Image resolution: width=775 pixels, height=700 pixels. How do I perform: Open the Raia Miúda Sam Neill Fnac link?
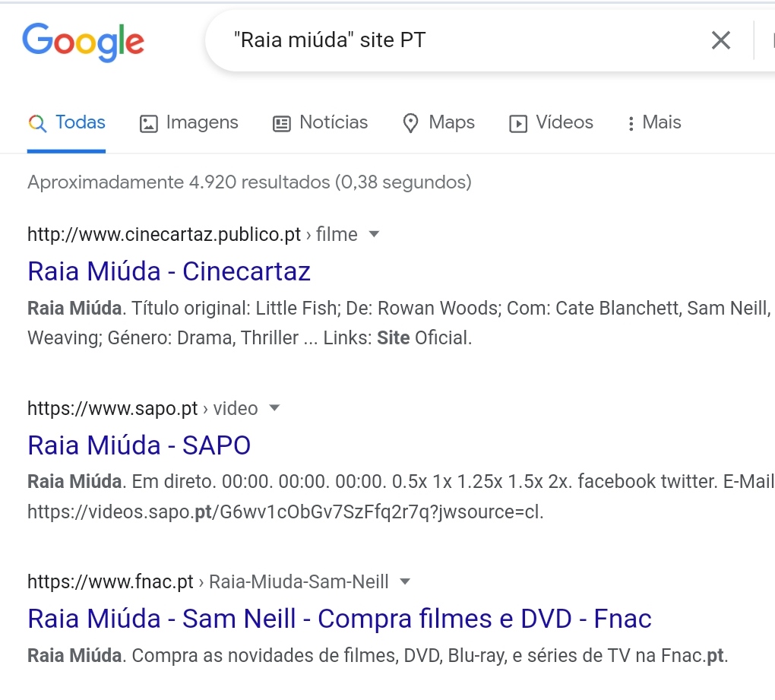tap(339, 619)
